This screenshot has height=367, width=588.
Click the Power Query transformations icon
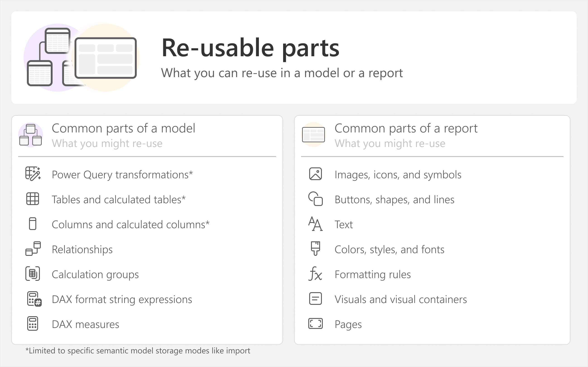point(33,174)
